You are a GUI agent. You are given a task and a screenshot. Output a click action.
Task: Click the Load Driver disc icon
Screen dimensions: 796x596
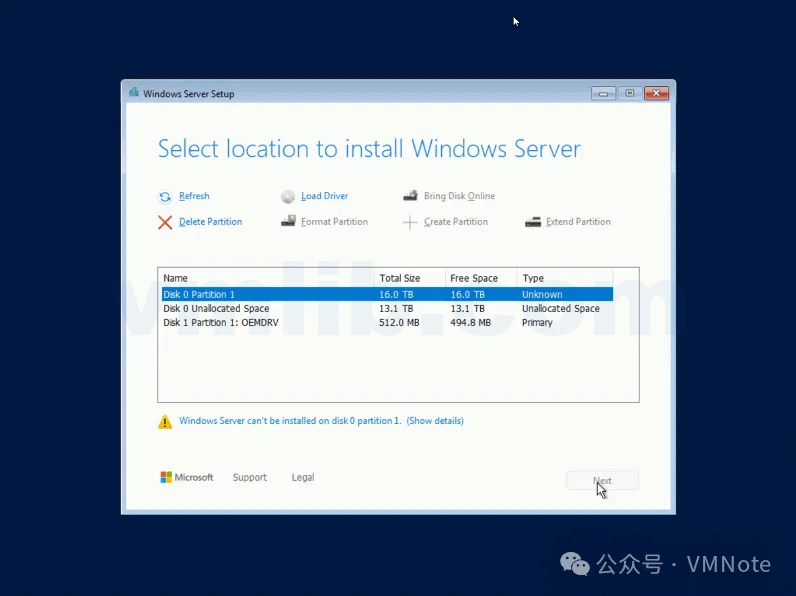(x=288, y=197)
